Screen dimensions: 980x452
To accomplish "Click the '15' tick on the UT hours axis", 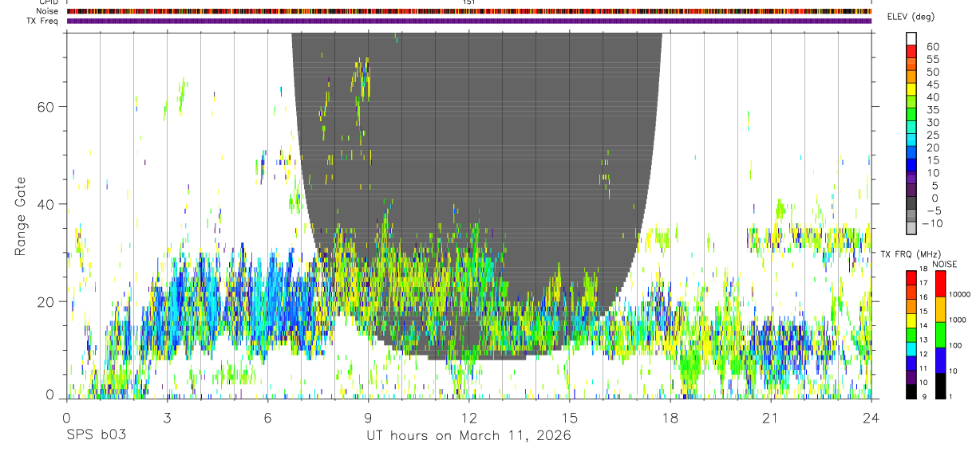I will [x=570, y=417].
